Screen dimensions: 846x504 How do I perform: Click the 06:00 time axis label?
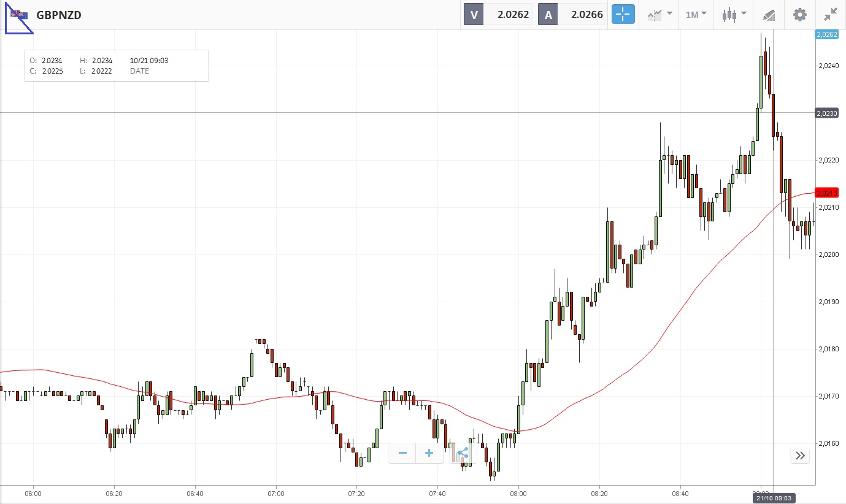[33, 493]
